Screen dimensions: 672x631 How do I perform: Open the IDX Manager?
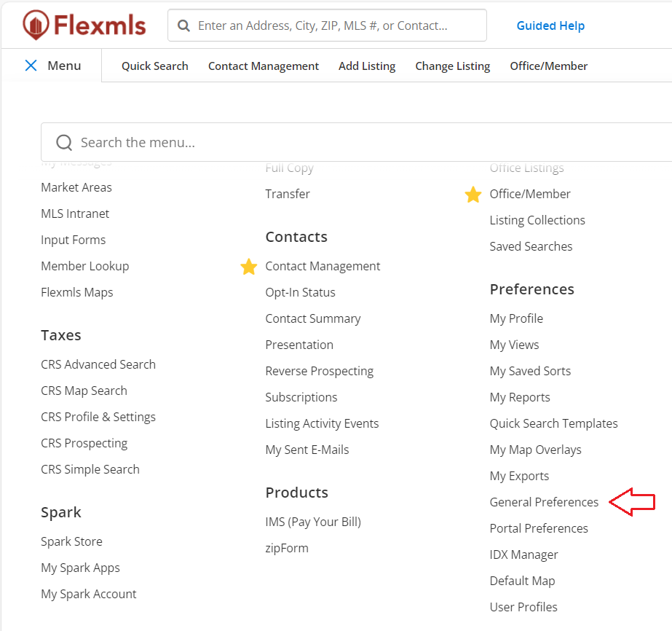[x=523, y=554]
